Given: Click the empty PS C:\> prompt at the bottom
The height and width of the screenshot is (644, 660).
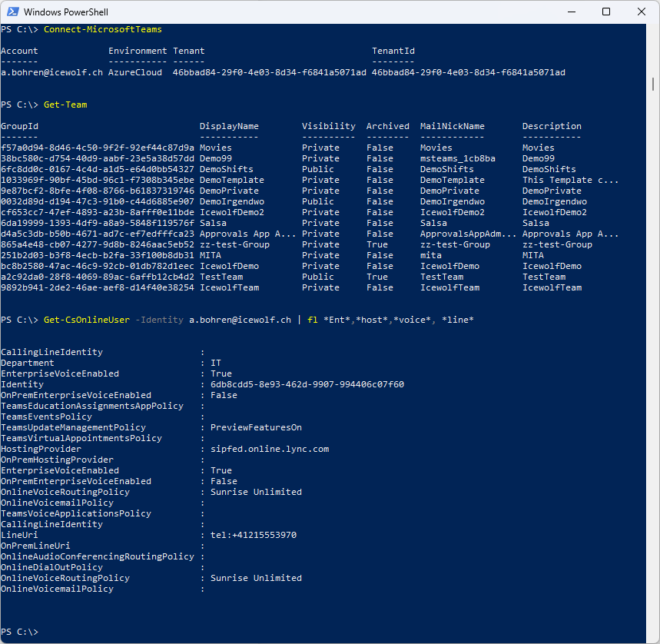Looking at the screenshot, I should coord(19,632).
